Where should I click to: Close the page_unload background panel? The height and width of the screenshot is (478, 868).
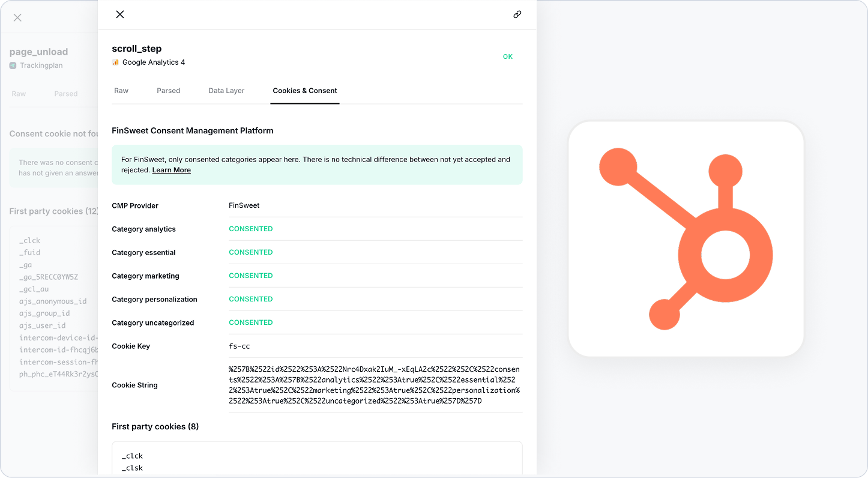click(17, 17)
